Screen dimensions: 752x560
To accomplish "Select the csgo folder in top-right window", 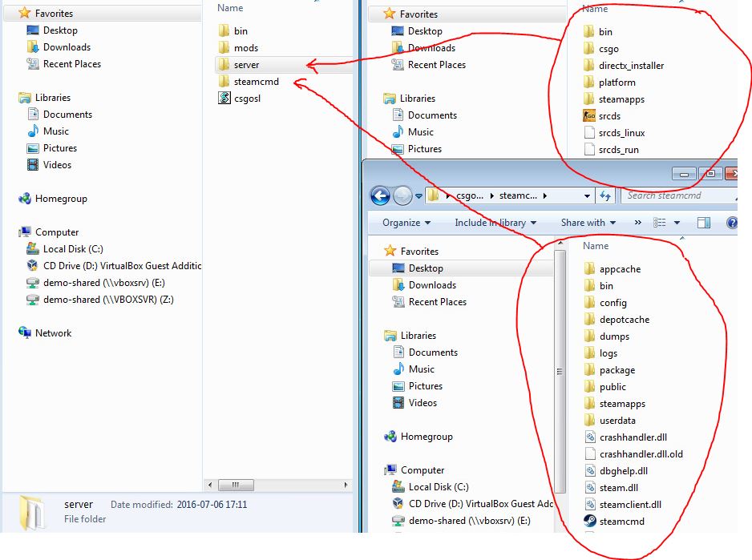I will (x=601, y=48).
